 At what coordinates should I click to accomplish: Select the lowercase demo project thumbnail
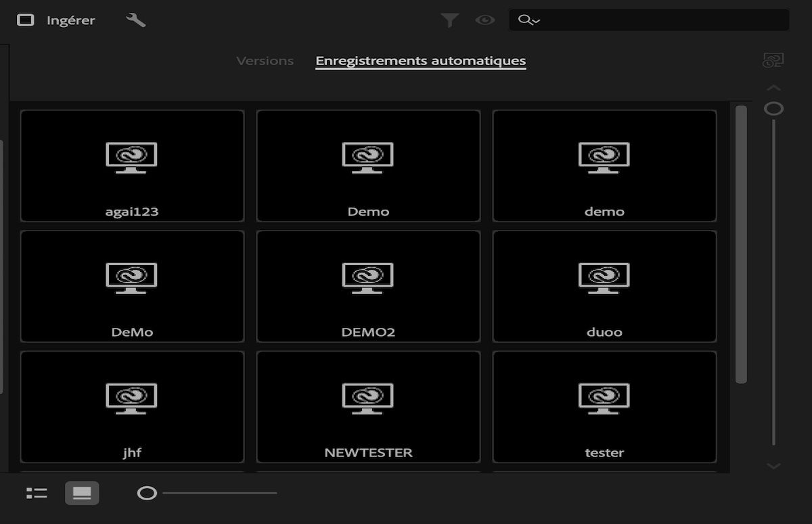point(604,166)
